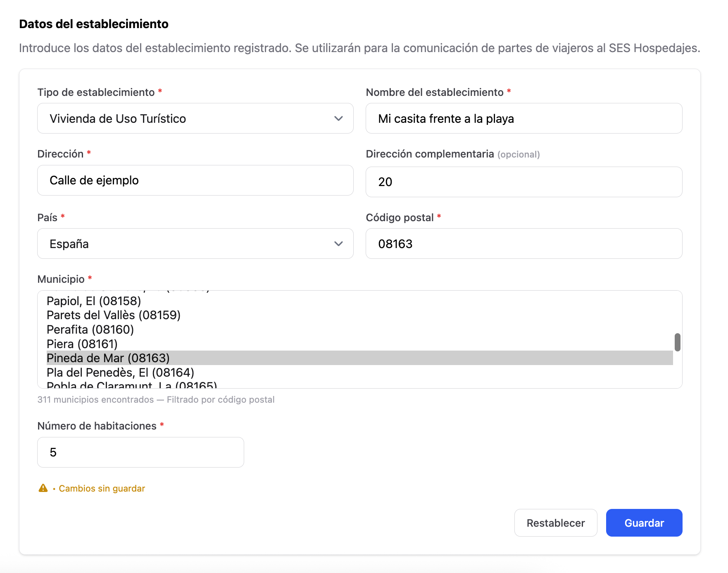Image resolution: width=728 pixels, height=573 pixels.
Task: Click the Código postal field
Action: pos(524,244)
